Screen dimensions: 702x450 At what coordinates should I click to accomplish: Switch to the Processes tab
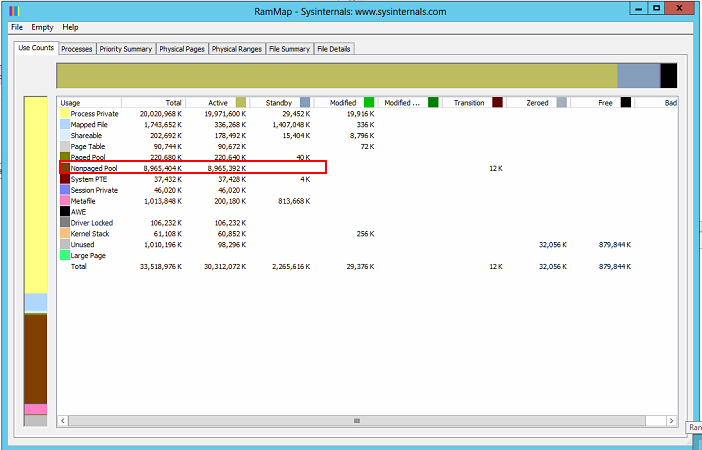77,49
